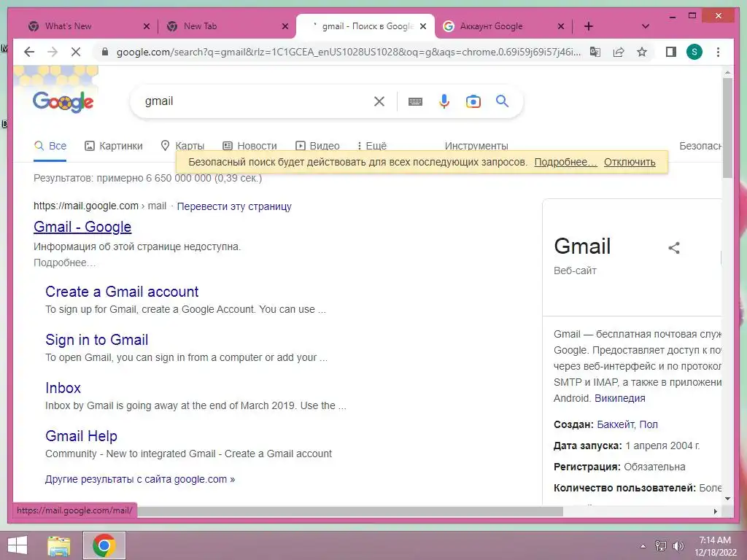Clear the search box with X
Viewport: 747px width, 560px height.
(379, 101)
